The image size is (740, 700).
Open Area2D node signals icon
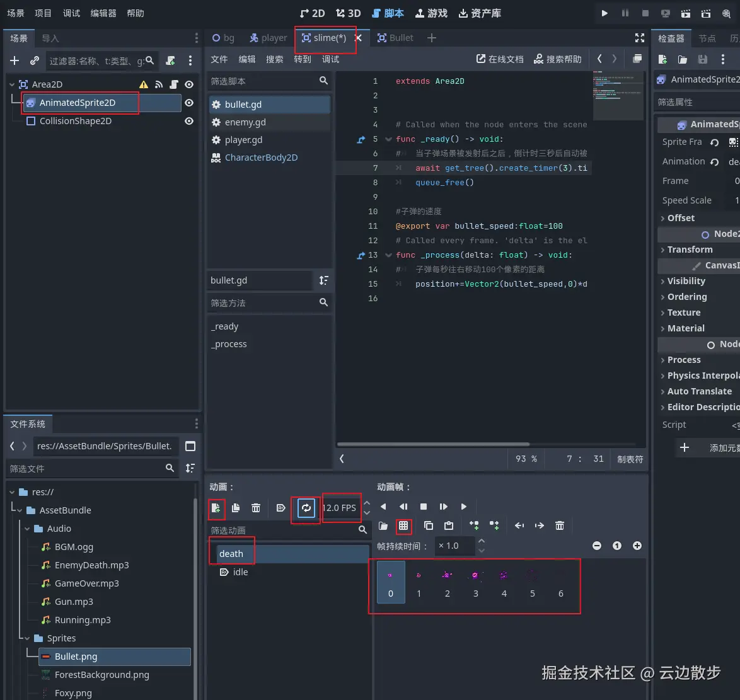[x=159, y=84]
